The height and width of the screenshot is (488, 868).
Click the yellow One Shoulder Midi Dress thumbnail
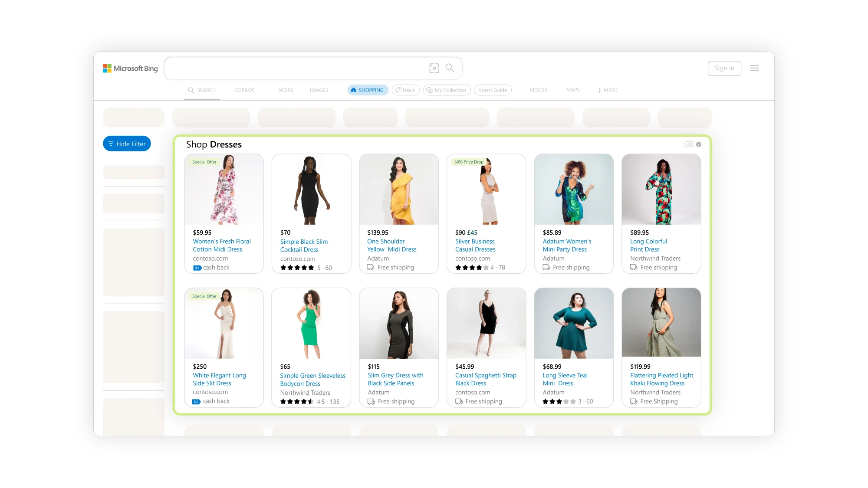click(x=398, y=190)
